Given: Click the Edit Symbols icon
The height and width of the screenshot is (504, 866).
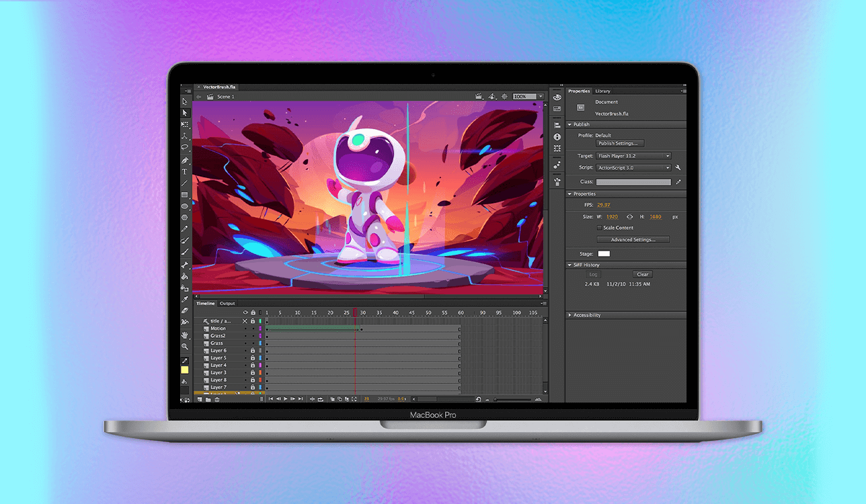Looking at the screenshot, I should pyautogui.click(x=492, y=97).
